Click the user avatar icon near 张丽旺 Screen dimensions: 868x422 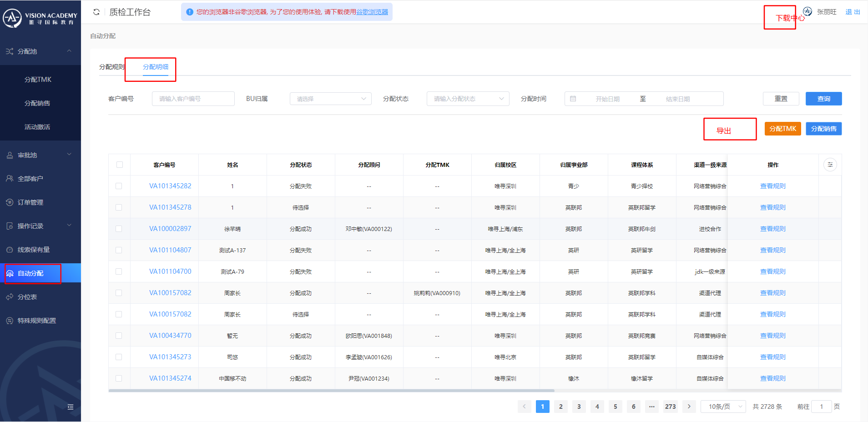click(807, 12)
